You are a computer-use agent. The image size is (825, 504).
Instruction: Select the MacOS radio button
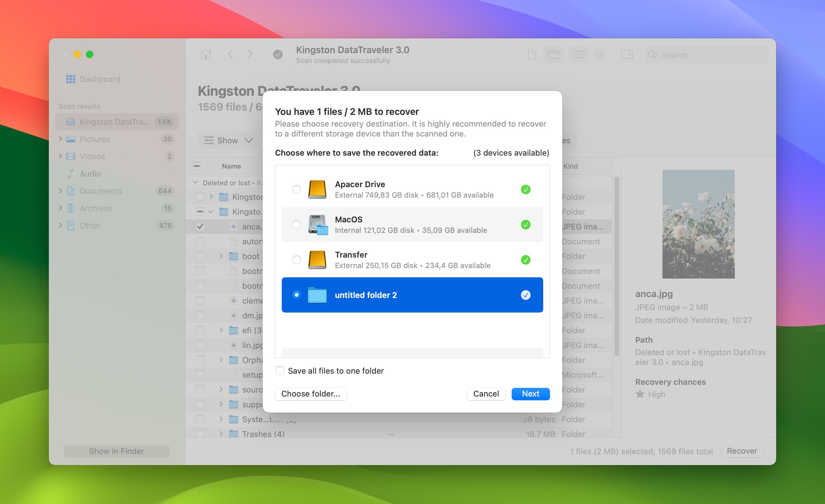[296, 225]
